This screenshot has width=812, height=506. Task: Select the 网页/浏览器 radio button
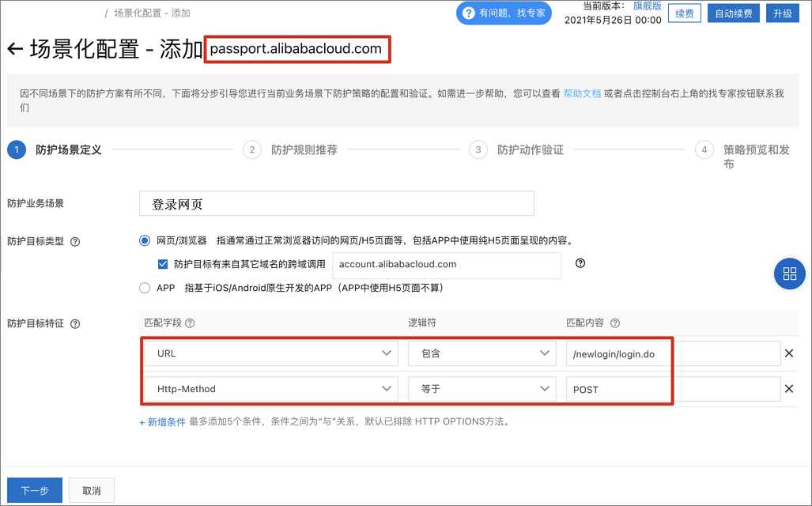pos(145,240)
